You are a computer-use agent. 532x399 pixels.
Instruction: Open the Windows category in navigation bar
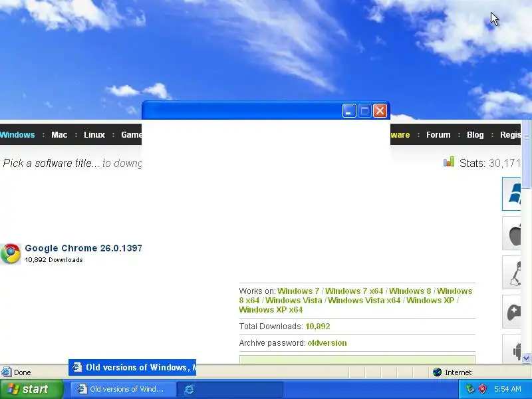[17, 135]
